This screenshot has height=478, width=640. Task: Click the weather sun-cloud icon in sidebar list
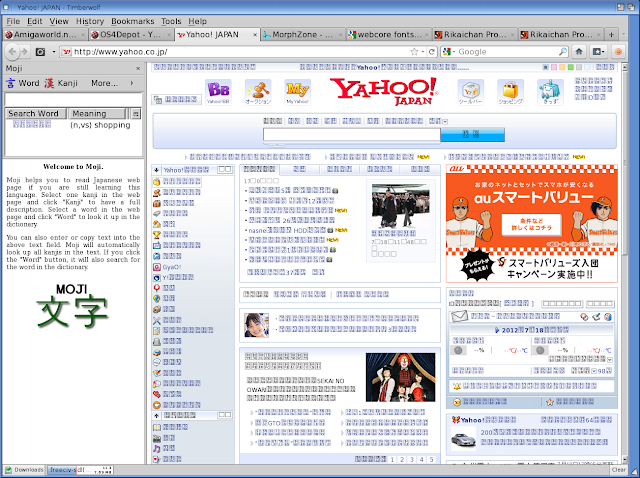[157, 224]
